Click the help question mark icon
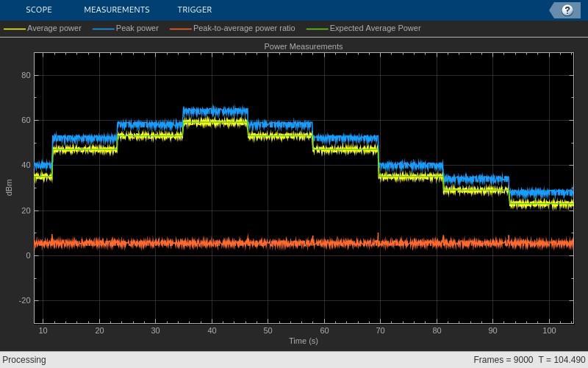 coord(567,10)
